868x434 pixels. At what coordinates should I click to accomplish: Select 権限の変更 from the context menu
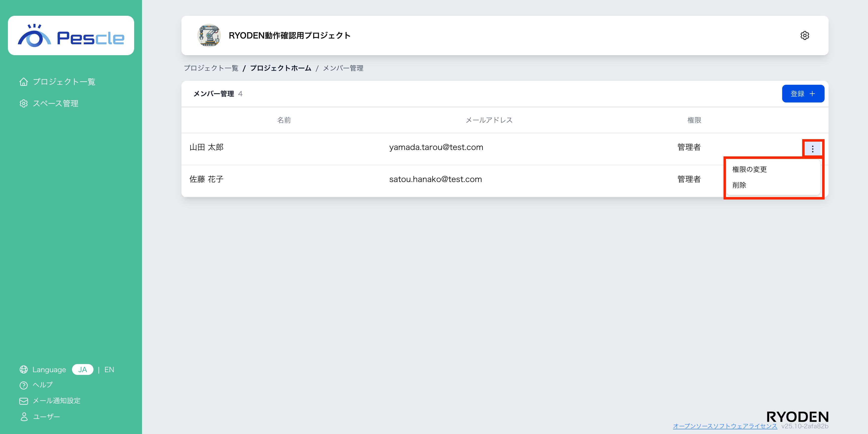click(x=749, y=169)
